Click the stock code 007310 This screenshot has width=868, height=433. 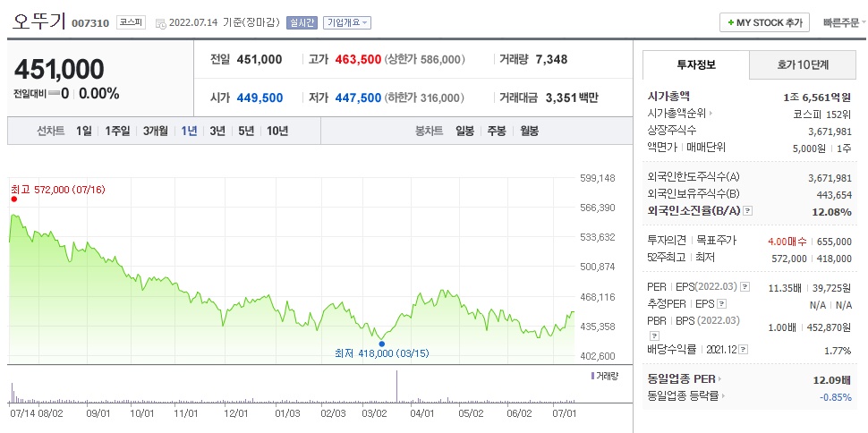coord(89,23)
